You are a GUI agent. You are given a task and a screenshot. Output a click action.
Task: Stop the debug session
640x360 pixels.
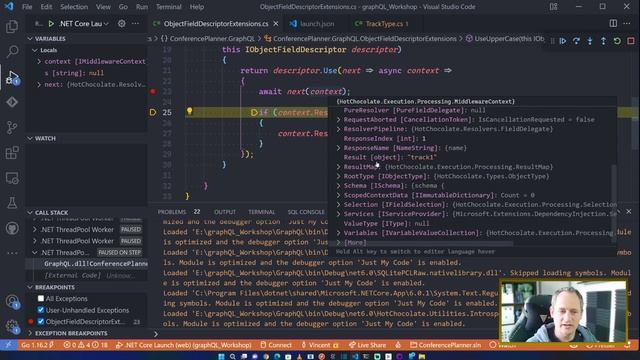[631, 41]
